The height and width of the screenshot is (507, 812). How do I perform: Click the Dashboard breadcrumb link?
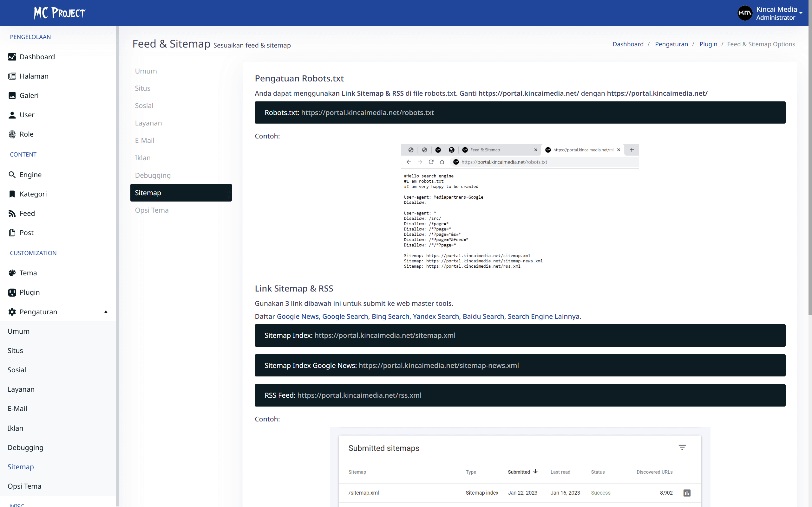pyautogui.click(x=628, y=44)
